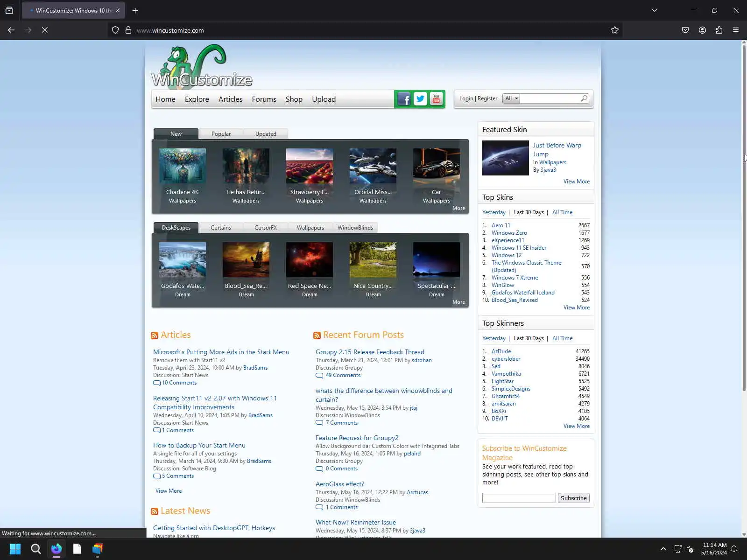
Task: Select the Curtains tab
Action: (x=221, y=228)
